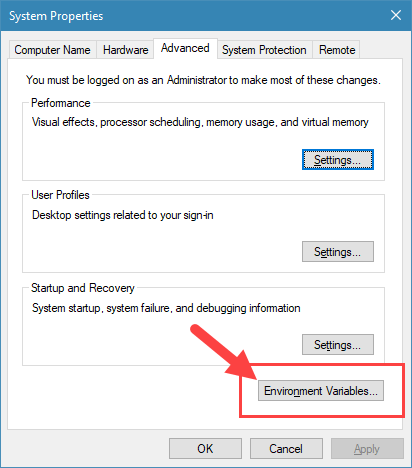Open User Profiles Settings button
The image size is (412, 468).
338,252
